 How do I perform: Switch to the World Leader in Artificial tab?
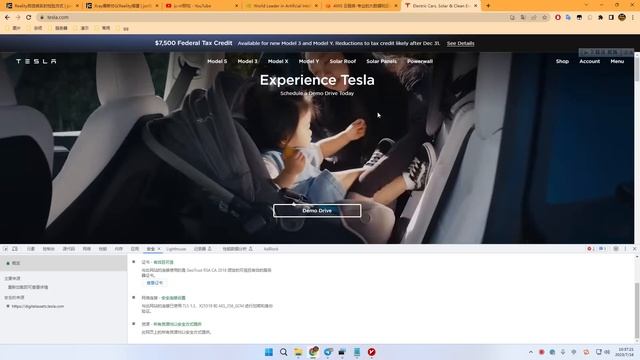click(x=280, y=6)
